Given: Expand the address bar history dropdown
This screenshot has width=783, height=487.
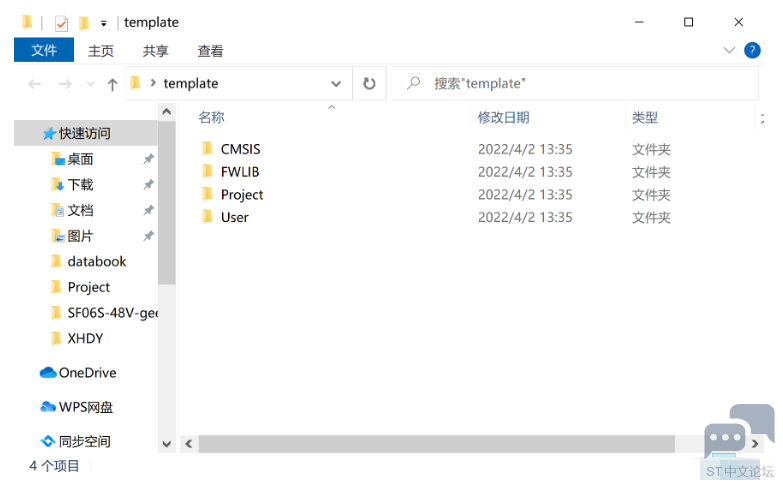Looking at the screenshot, I should click(x=336, y=84).
